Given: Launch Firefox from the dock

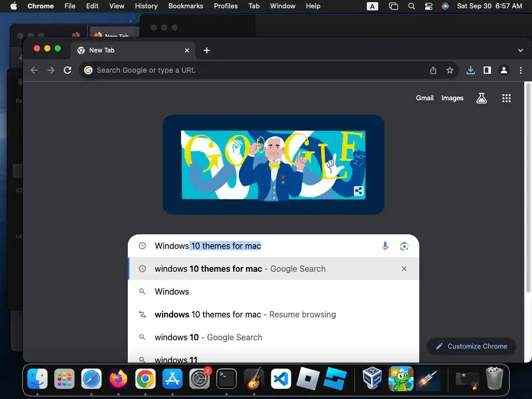Looking at the screenshot, I should [x=118, y=379].
